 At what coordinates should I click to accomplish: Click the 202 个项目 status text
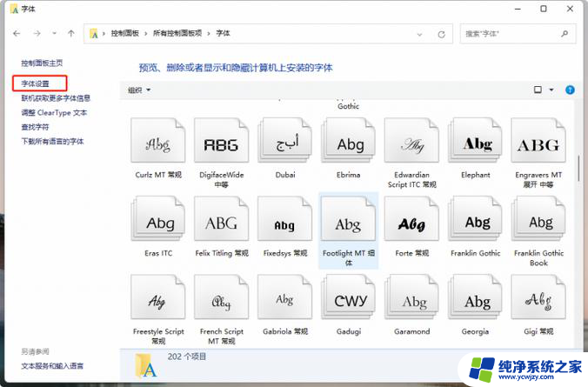[187, 357]
